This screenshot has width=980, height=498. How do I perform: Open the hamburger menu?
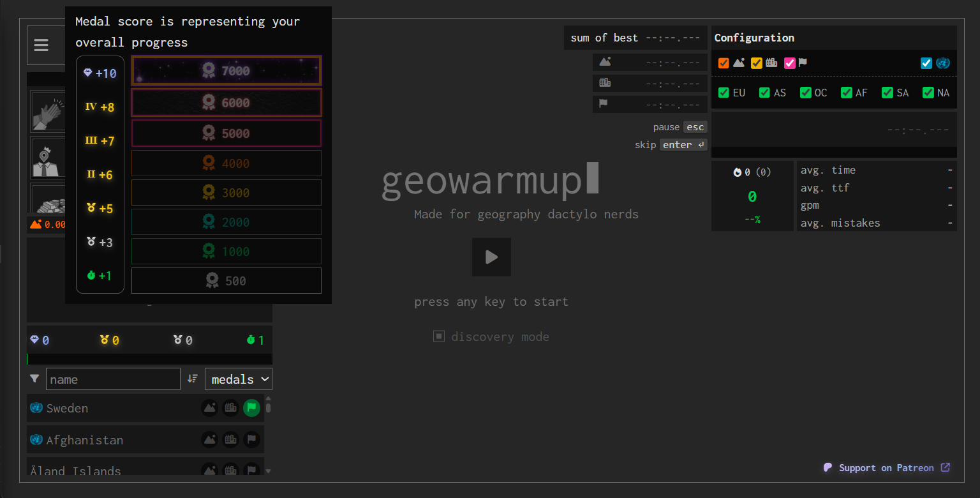tap(41, 45)
